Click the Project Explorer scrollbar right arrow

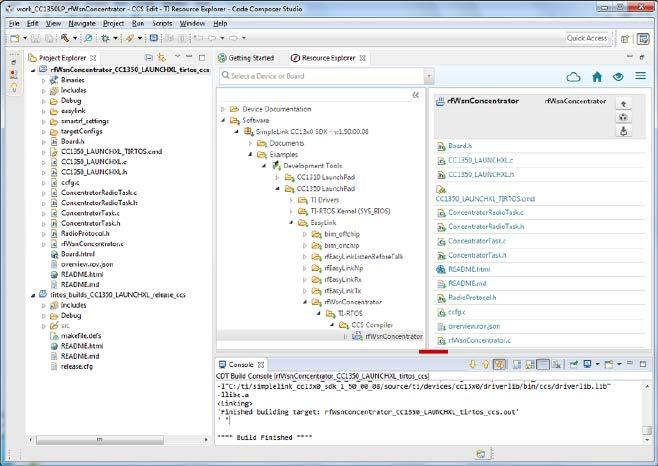tap(206, 440)
